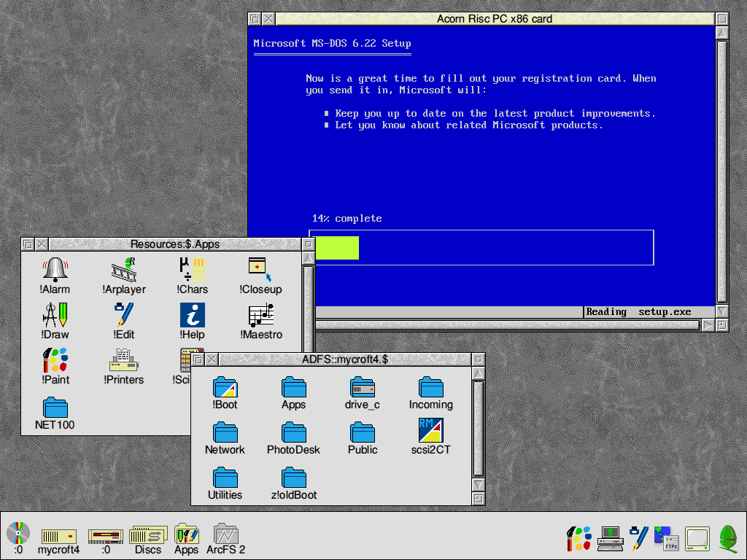Send ADFS mycroft4 window to back

198,359
